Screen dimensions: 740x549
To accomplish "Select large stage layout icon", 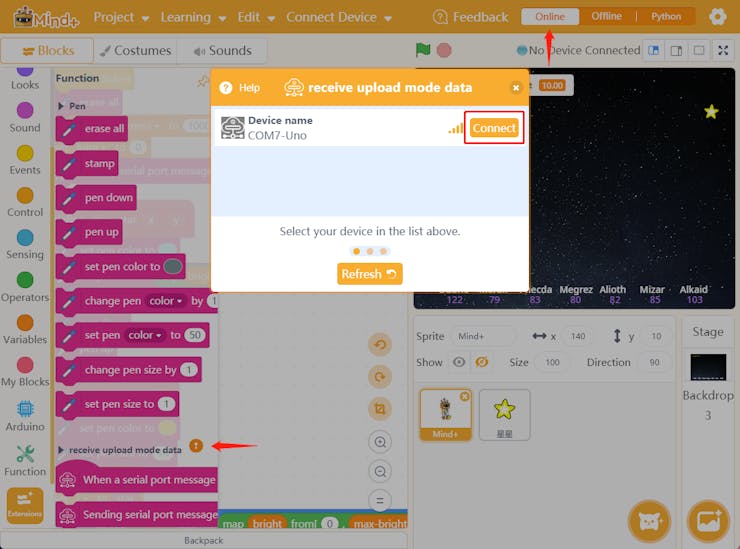I will (x=676, y=51).
